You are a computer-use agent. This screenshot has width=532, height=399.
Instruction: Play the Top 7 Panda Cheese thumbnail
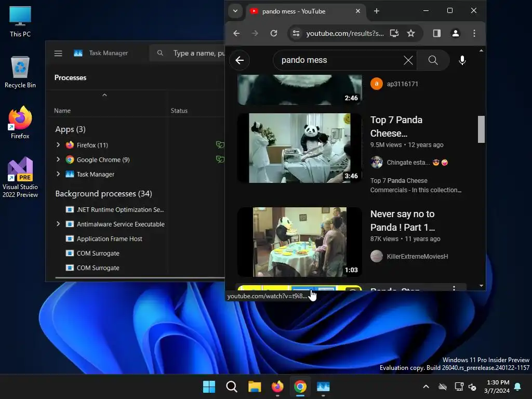point(300,148)
